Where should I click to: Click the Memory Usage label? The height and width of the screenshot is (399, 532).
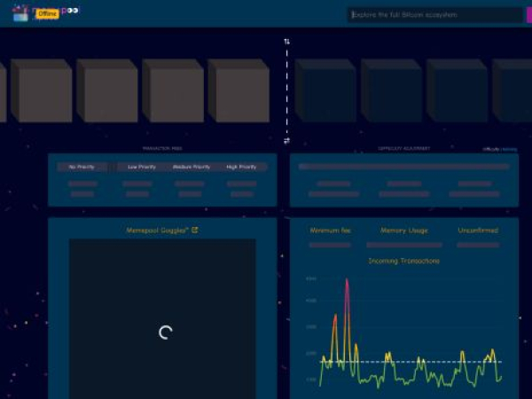pyautogui.click(x=403, y=231)
